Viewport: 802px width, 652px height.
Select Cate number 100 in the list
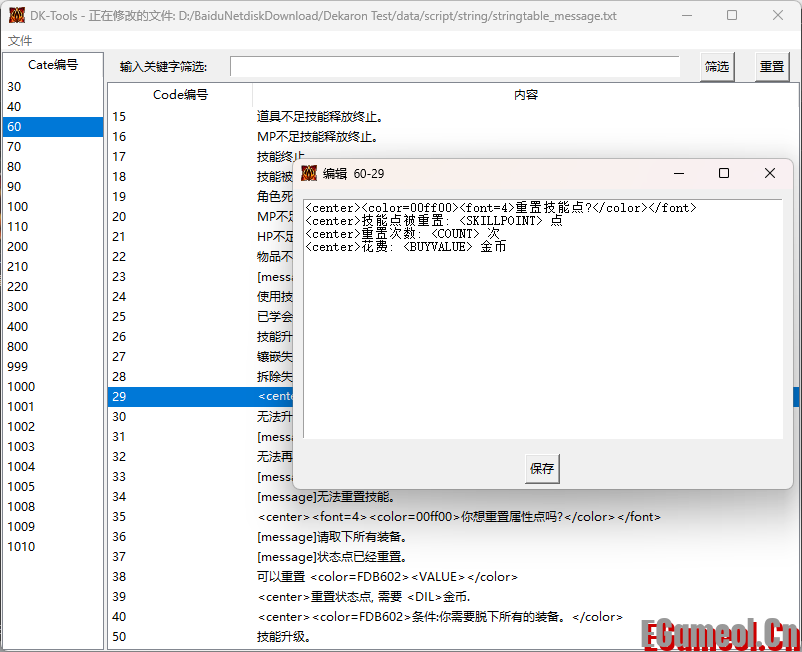click(18, 207)
